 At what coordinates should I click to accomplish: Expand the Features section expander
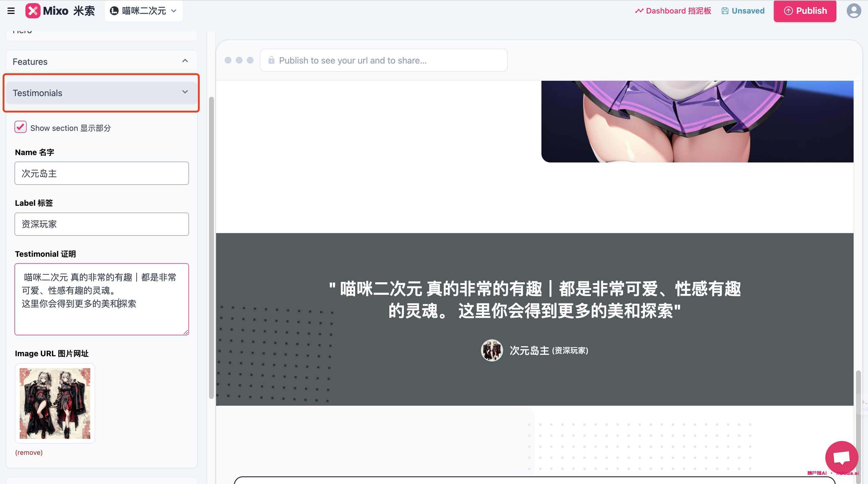(x=185, y=61)
